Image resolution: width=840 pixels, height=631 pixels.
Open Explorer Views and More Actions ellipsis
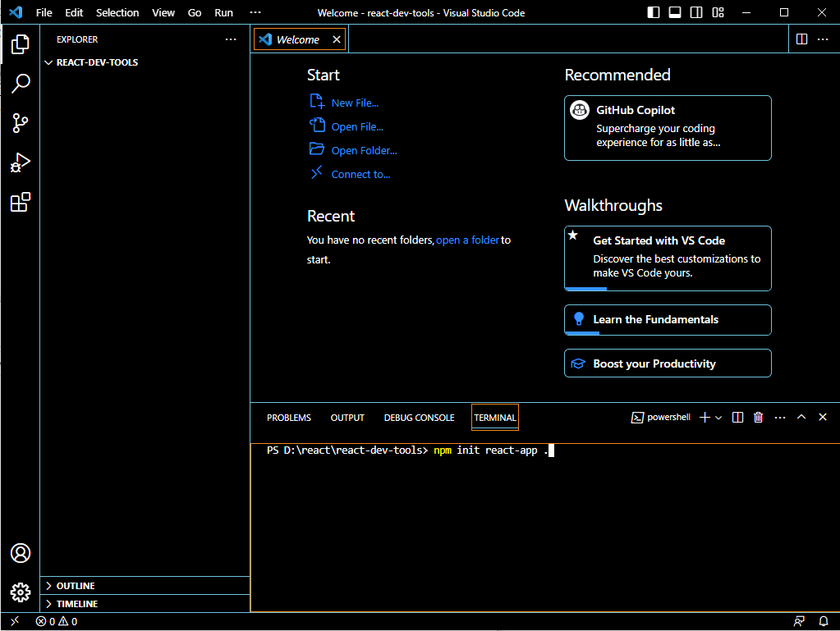click(x=231, y=39)
